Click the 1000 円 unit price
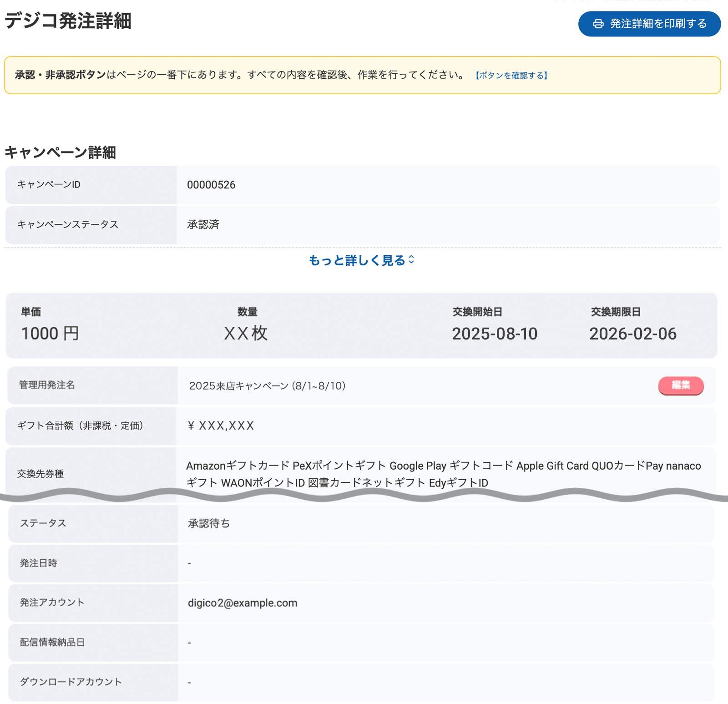The width and height of the screenshot is (728, 704). (50, 334)
